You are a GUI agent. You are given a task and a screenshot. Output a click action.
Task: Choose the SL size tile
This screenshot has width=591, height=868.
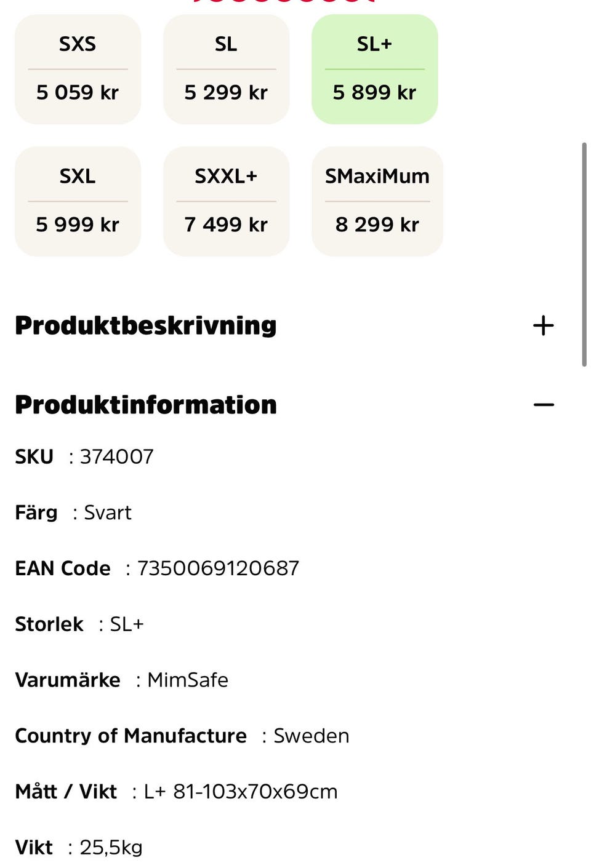(226, 68)
